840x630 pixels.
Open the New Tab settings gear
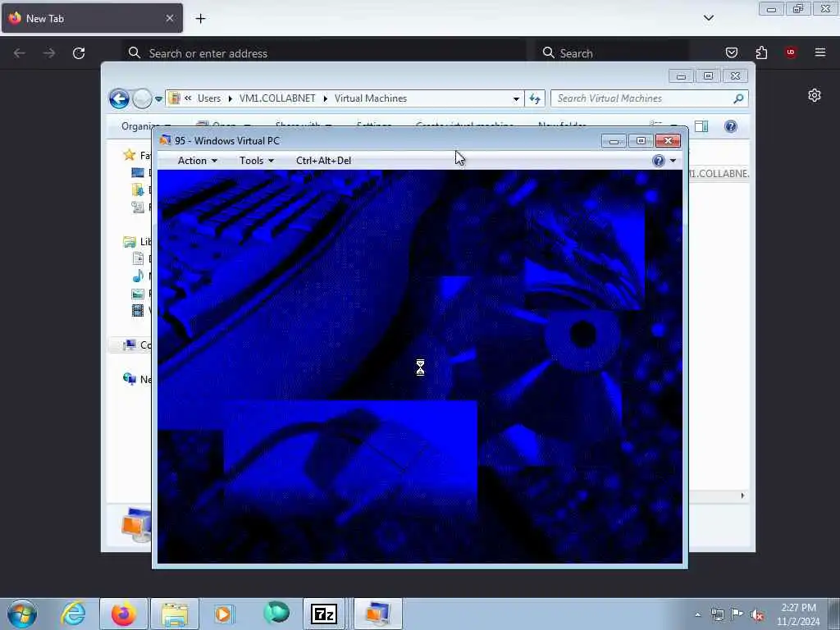tap(815, 95)
